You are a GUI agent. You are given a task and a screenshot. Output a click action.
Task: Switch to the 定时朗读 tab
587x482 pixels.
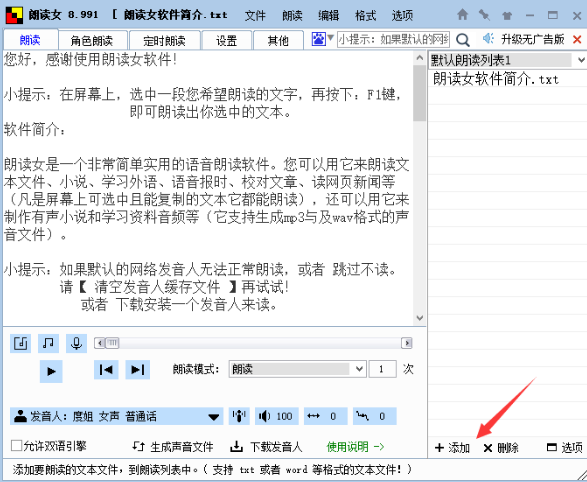pos(164,40)
